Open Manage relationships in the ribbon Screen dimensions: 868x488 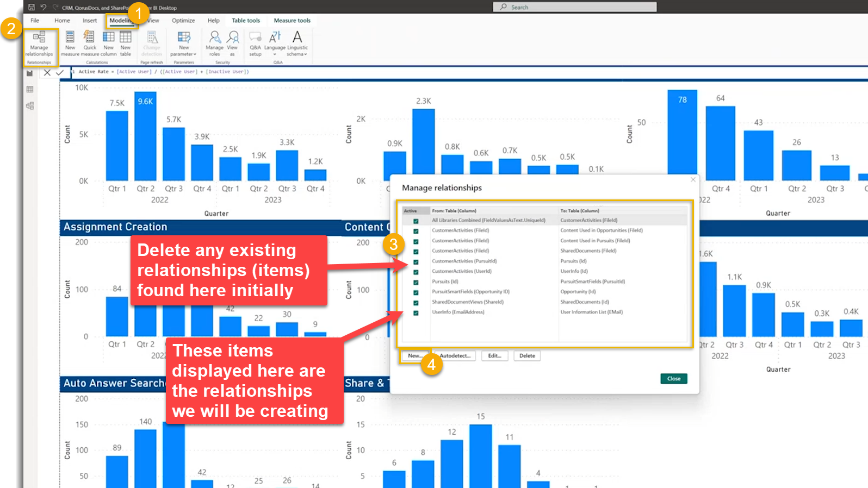(x=39, y=43)
